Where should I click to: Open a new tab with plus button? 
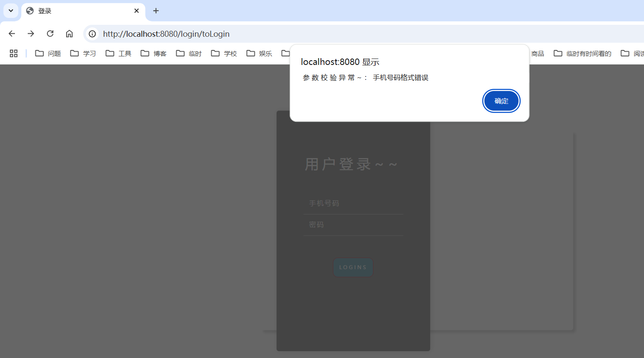coord(156,11)
